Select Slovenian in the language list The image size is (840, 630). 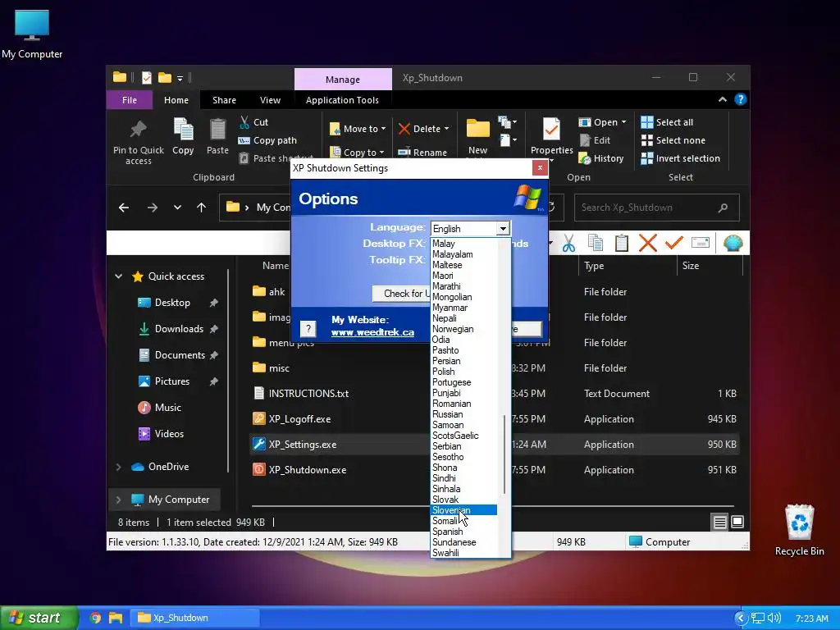pos(464,510)
